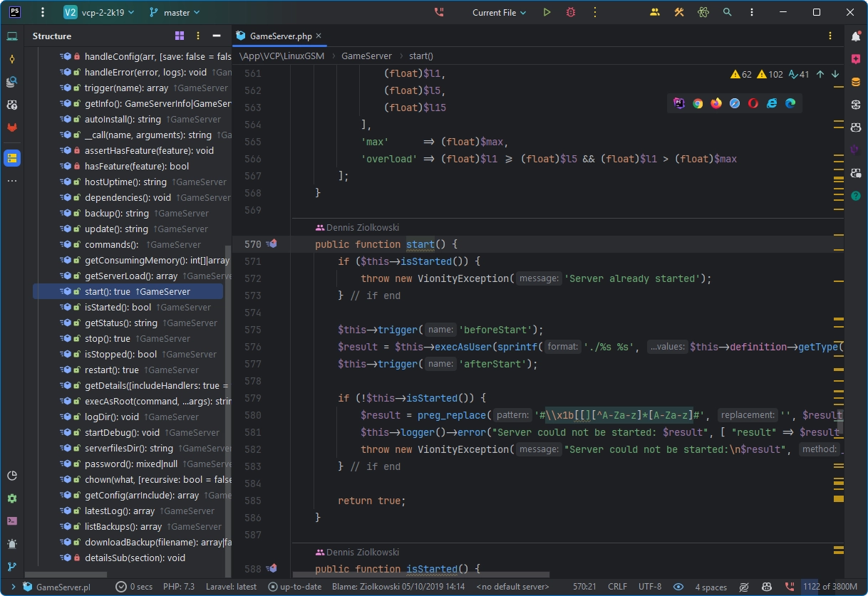Toggle the Structure tool window button in left sidebar
This screenshot has width=868, height=596.
(11, 158)
